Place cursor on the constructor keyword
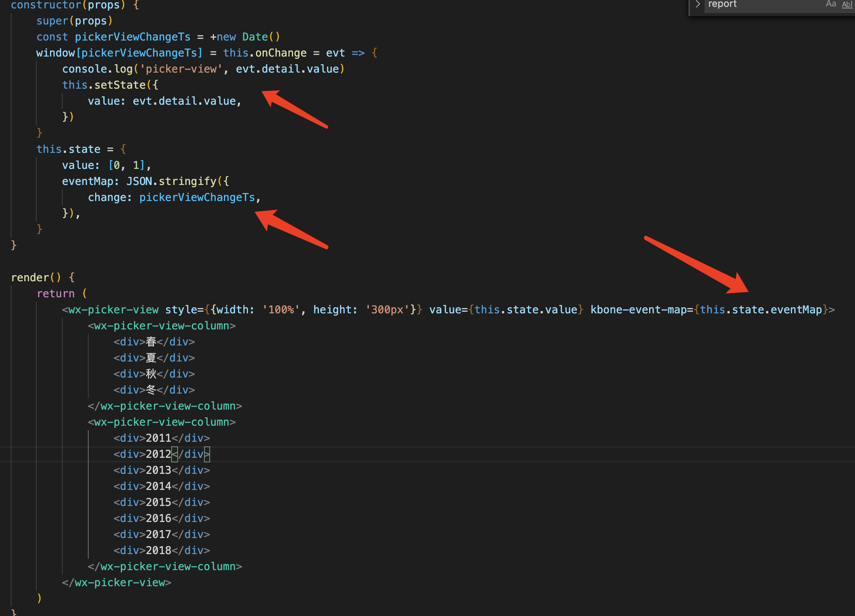 click(x=46, y=5)
